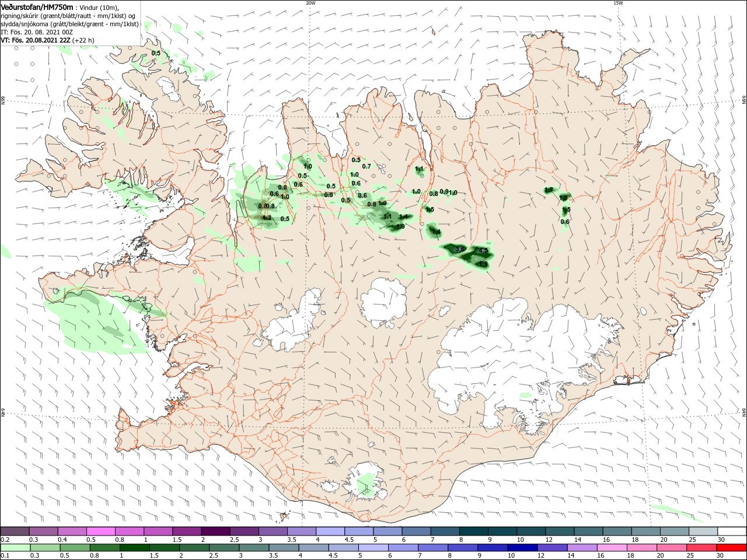Pick the royal blue 9 swatch in the rain scale
This screenshot has height=560, width=747.
pyautogui.click(x=492, y=548)
